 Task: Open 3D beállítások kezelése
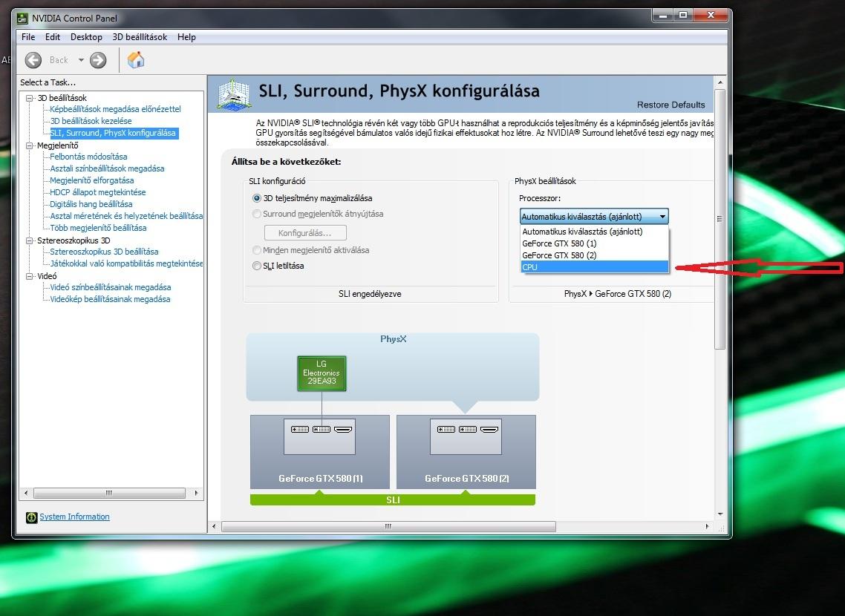[91, 121]
